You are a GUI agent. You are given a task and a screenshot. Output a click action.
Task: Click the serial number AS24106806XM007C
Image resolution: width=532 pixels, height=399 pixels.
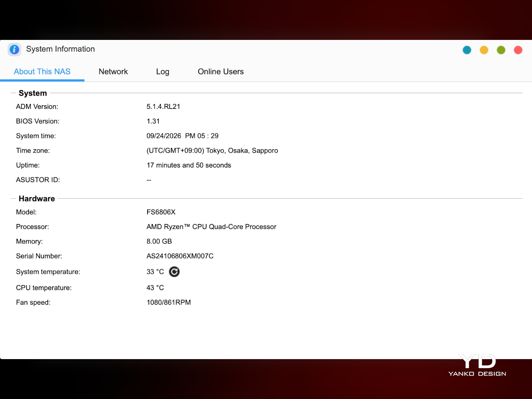(x=180, y=256)
